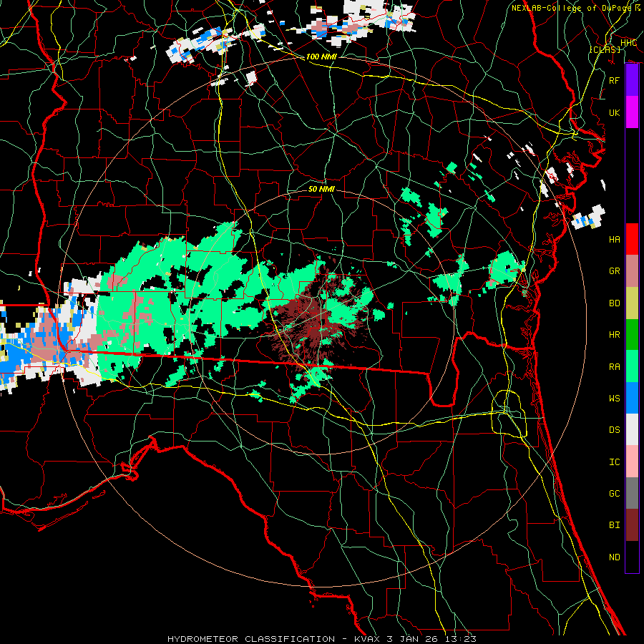The image size is (644, 644).
Task: Click the 3 JAN 26 date text
Action: [414, 639]
